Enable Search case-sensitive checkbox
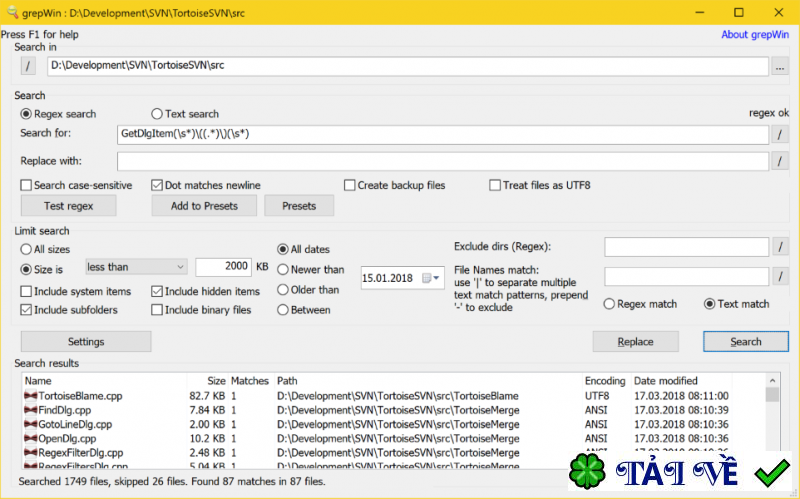Image resolution: width=800 pixels, height=499 pixels. coord(27,185)
